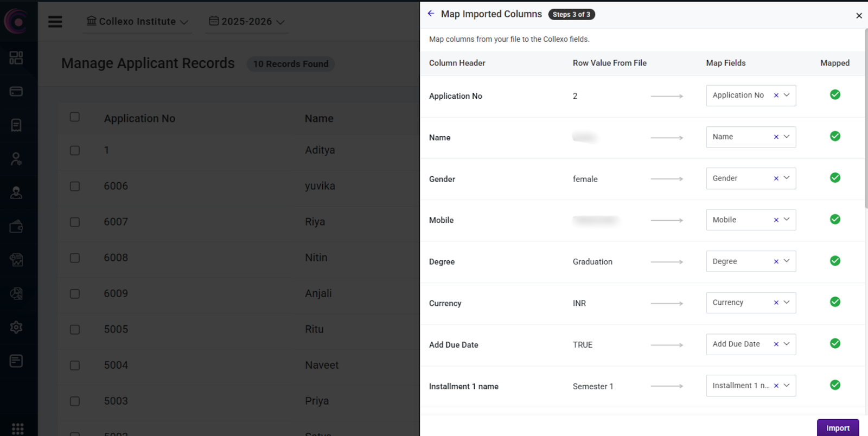
Task: Open the hamburger menu
Action: [x=55, y=22]
